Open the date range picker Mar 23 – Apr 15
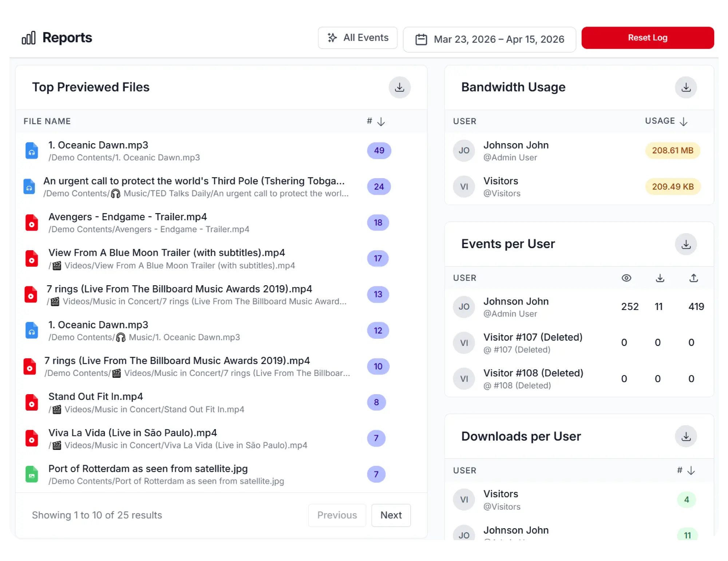The height and width of the screenshot is (561, 728). [x=489, y=39]
